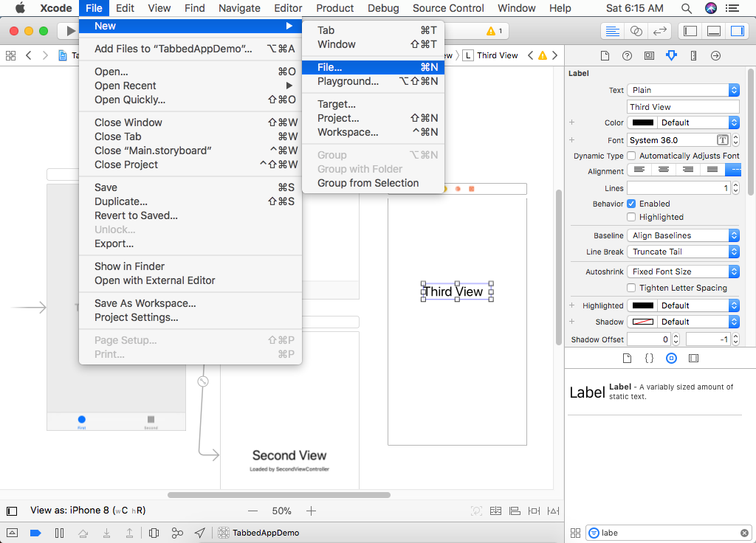
Task: Select center text alignment
Action: [664, 170]
